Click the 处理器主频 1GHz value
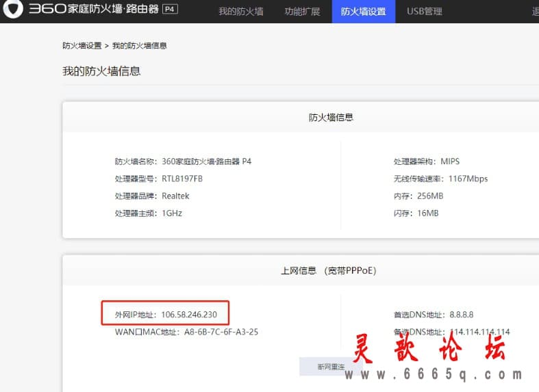Image resolution: width=539 pixels, height=392 pixels. click(x=172, y=213)
